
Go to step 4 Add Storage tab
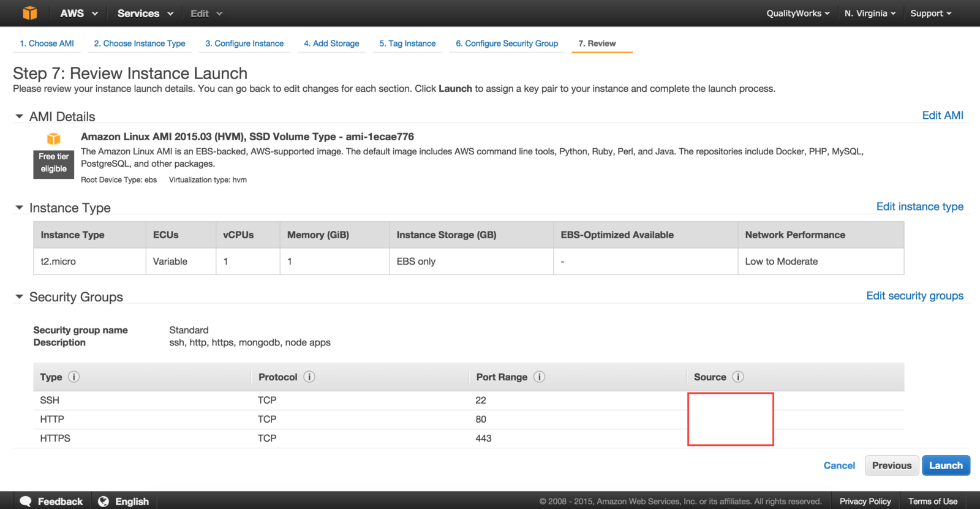331,43
